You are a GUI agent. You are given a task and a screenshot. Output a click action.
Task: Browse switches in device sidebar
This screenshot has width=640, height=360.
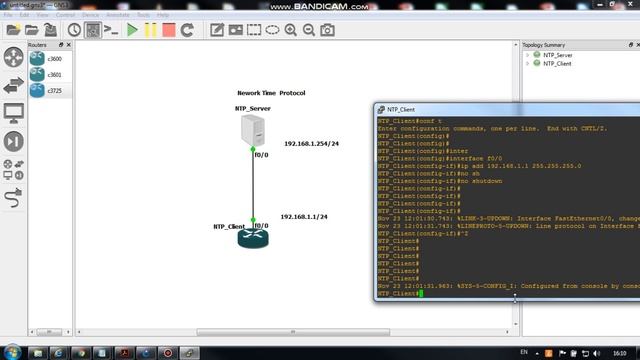(x=13, y=85)
